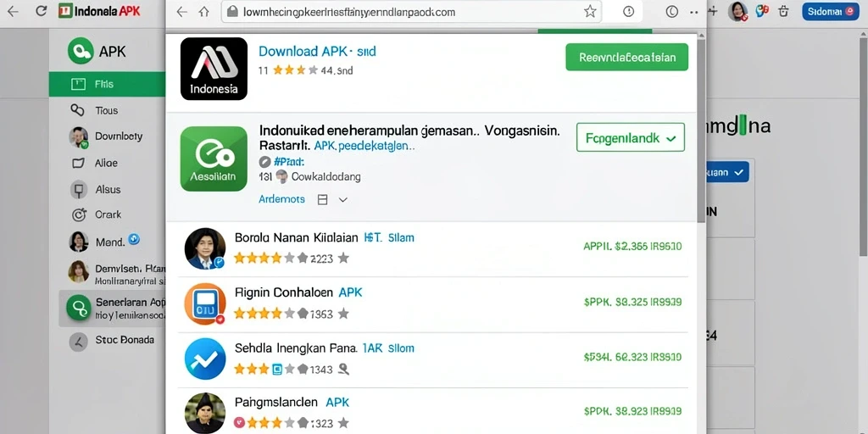Open the blue dropdown with checkmark at right
The width and height of the screenshot is (868, 434).
click(x=725, y=172)
